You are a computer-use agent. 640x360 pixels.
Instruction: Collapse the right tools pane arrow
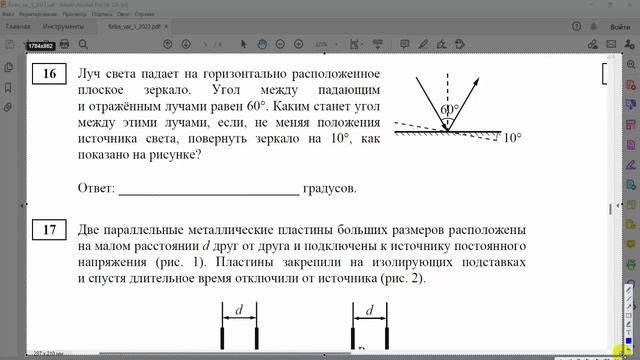[618, 205]
